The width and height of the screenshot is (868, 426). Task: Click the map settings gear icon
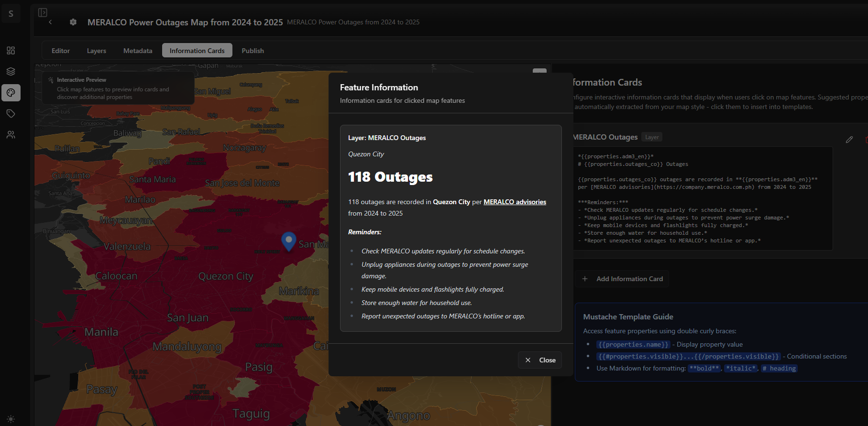click(x=73, y=22)
